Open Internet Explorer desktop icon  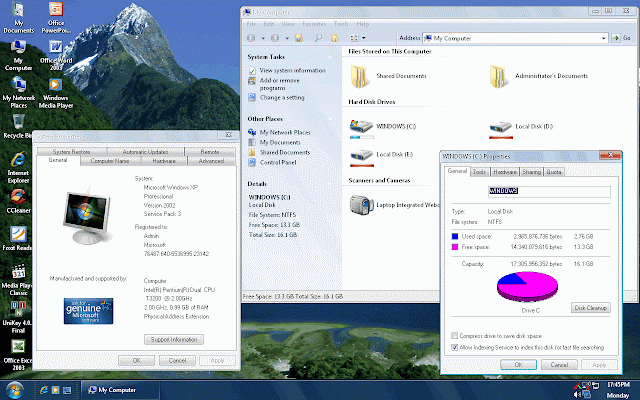18,167
